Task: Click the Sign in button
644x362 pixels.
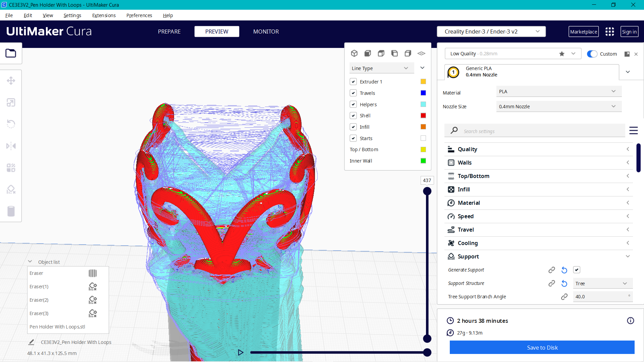Action: [629, 32]
